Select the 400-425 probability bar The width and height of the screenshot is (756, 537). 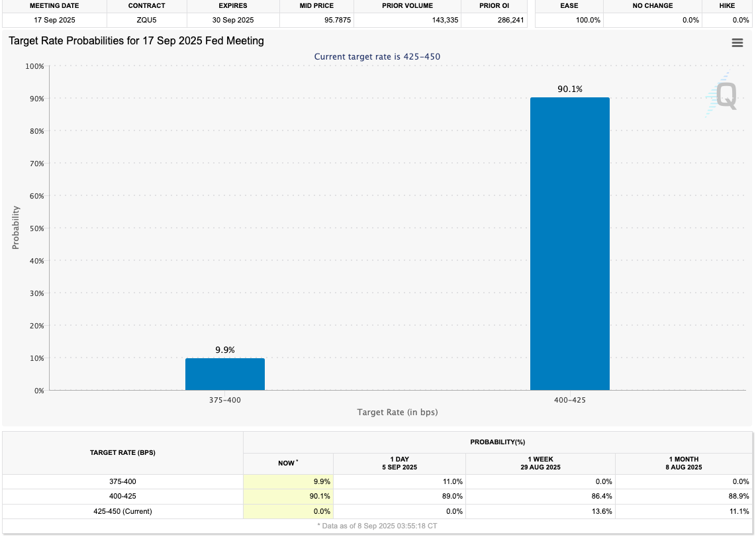(x=569, y=244)
